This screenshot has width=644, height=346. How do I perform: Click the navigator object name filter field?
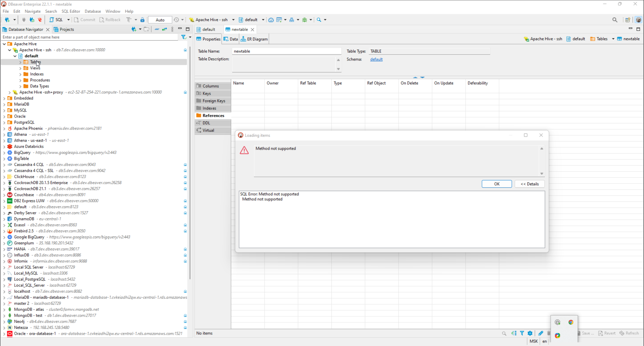coord(90,37)
